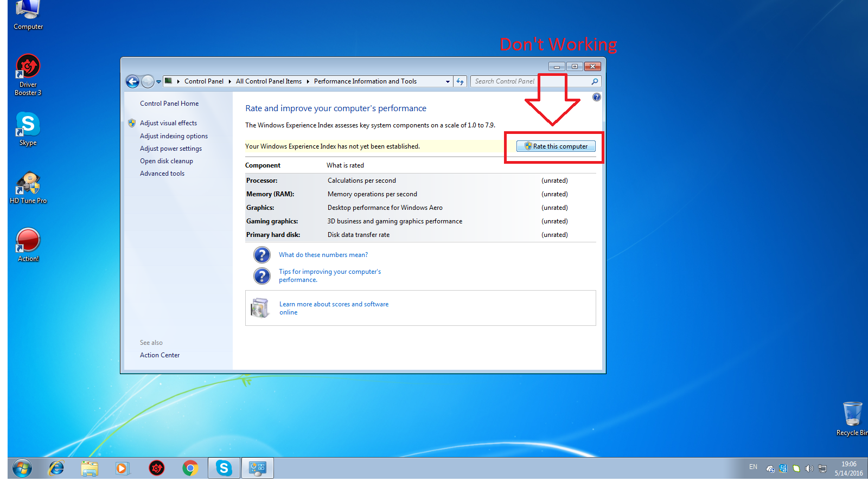
Task: Open the recent pages dropdown arrow
Action: coord(158,81)
